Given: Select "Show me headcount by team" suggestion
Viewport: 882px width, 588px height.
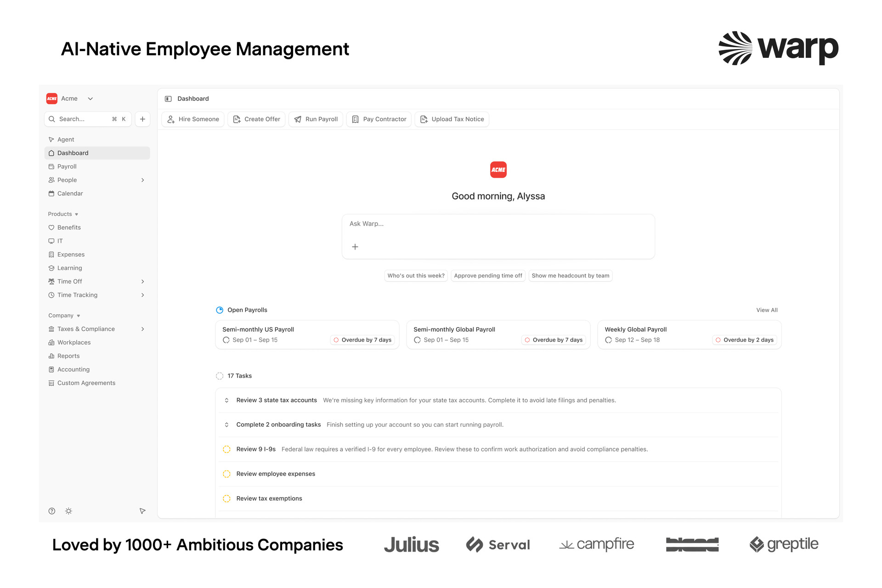Looking at the screenshot, I should 571,276.
